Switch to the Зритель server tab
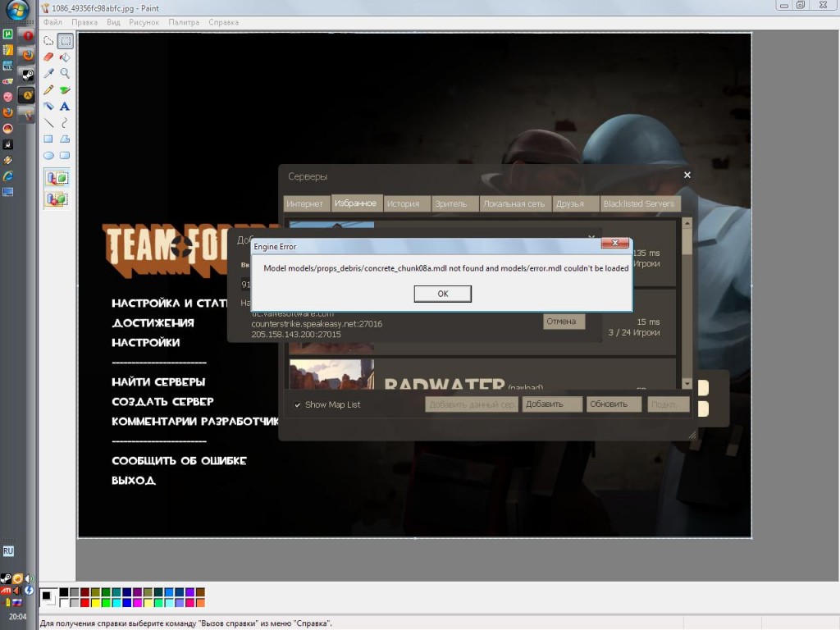 (454, 203)
